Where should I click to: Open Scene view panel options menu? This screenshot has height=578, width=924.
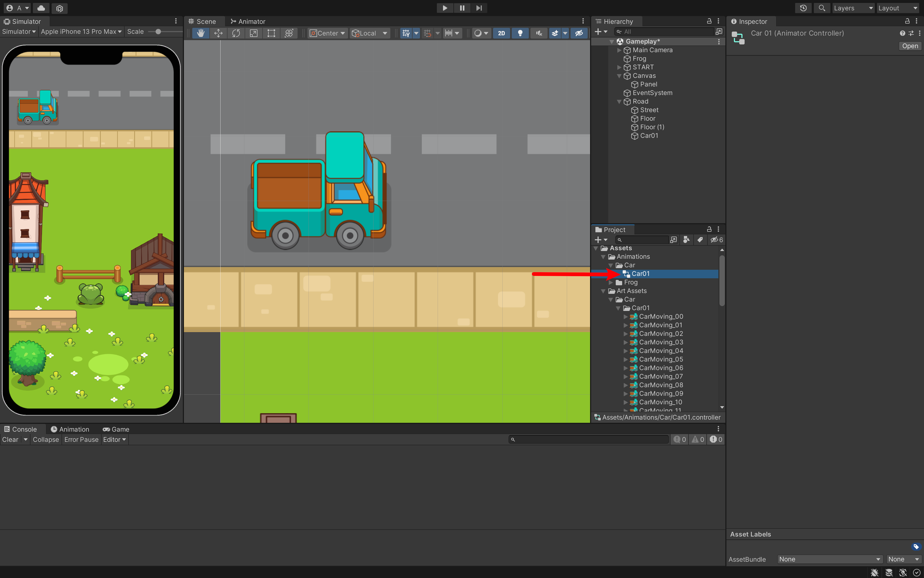(x=583, y=21)
